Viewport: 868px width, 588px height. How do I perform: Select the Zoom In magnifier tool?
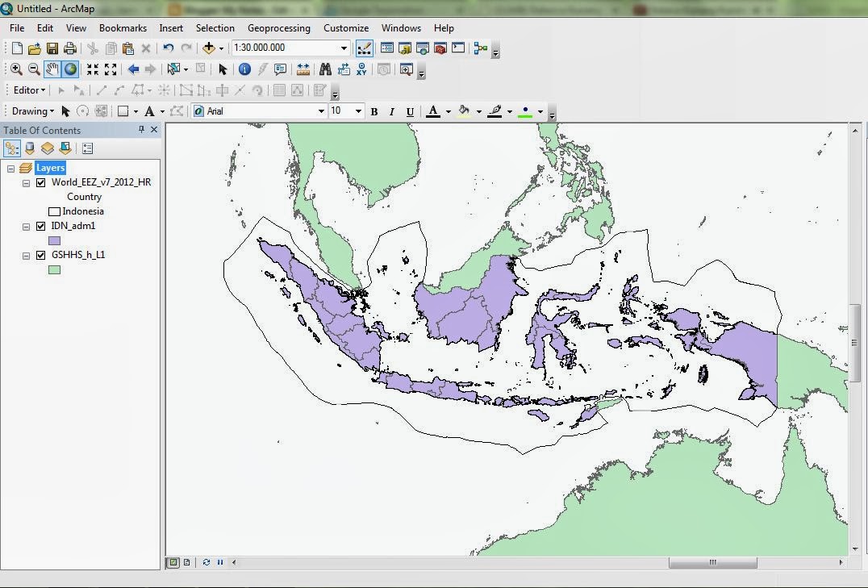click(16, 69)
